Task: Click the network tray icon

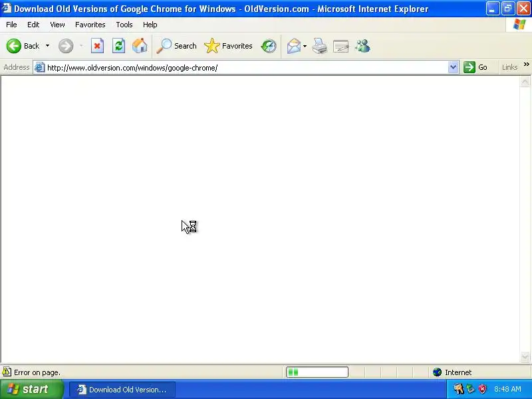Action: coord(470,389)
